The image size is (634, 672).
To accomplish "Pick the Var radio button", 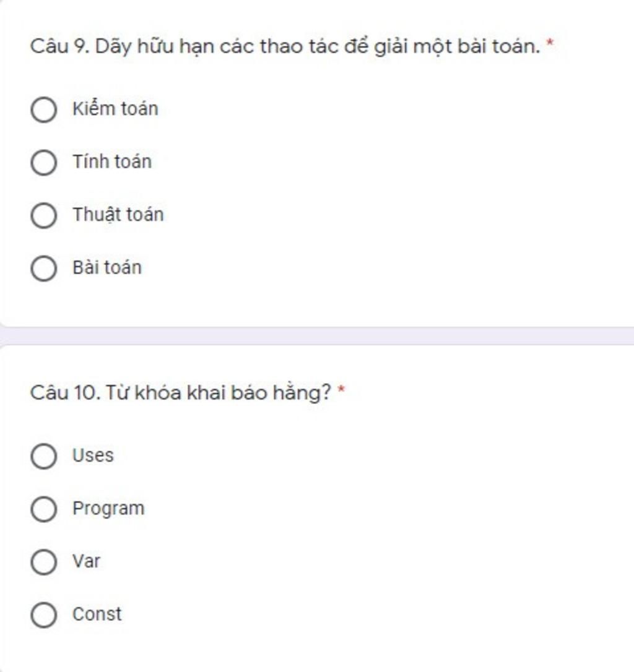I will tap(44, 562).
